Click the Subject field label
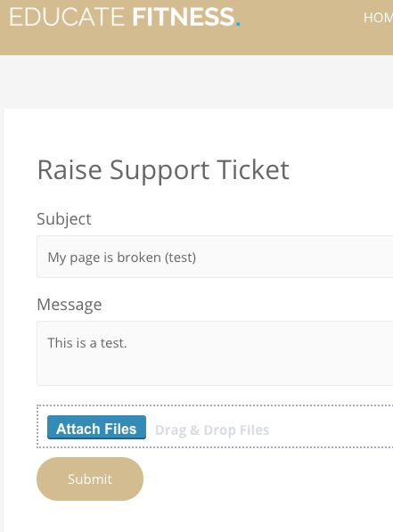 (64, 219)
